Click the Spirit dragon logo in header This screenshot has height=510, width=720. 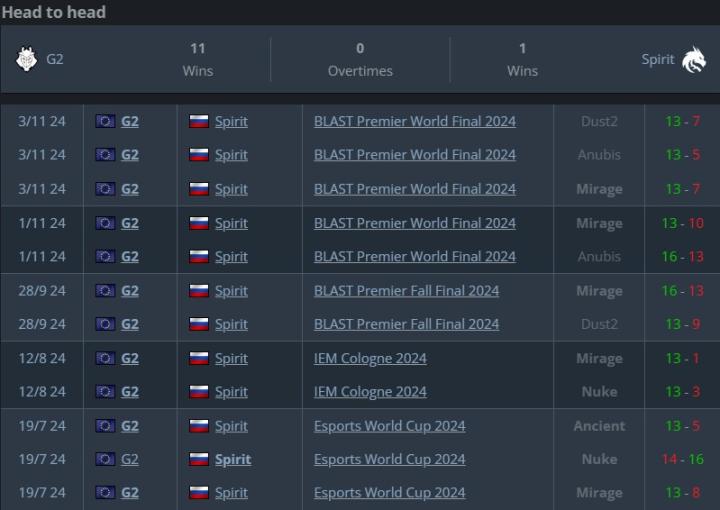pos(694,60)
